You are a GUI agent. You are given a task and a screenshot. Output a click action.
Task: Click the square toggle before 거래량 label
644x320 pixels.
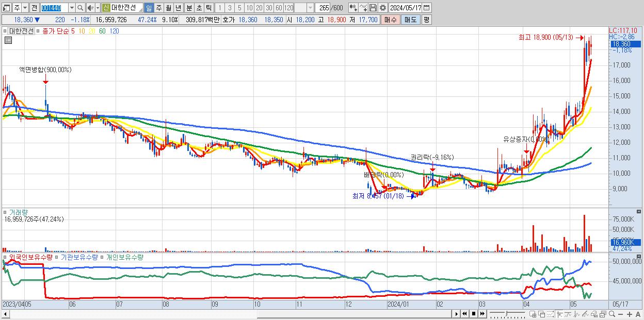[x=6, y=212]
